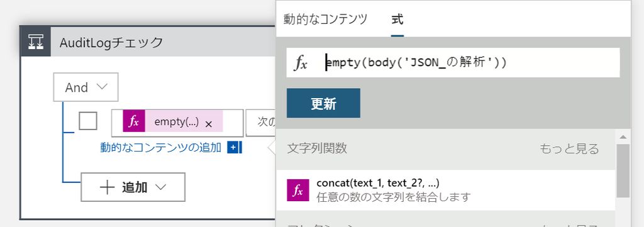
Task: Insert the concat(text_1, text_2?, ...) function
Action: (446, 190)
